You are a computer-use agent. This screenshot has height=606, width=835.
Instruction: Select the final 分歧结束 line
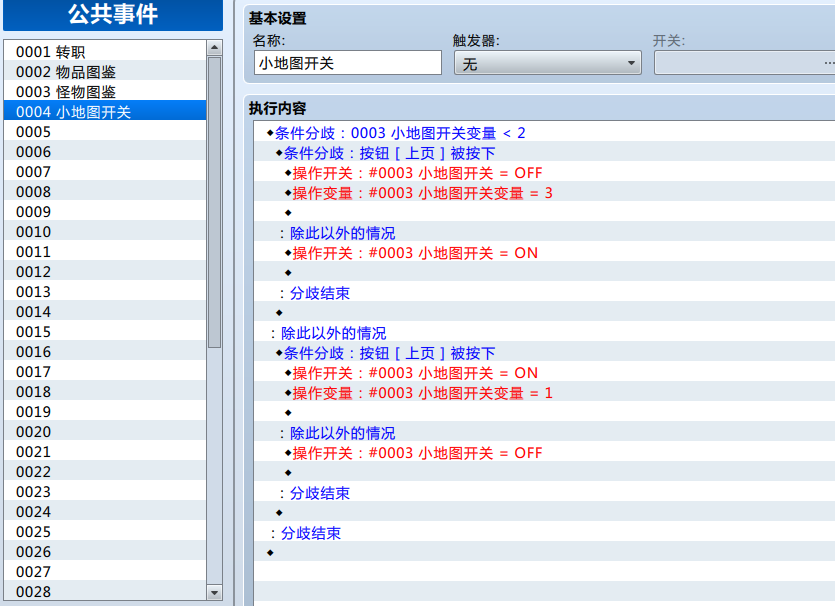click(x=544, y=533)
